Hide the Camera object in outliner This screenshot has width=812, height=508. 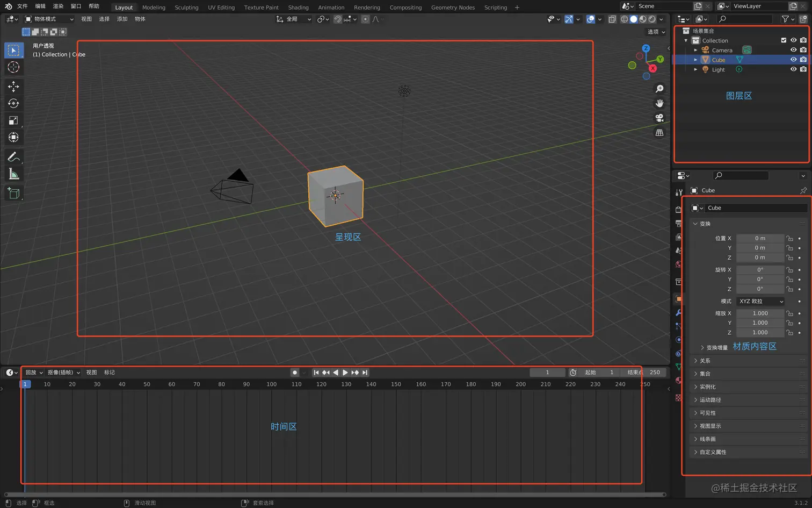coord(793,50)
